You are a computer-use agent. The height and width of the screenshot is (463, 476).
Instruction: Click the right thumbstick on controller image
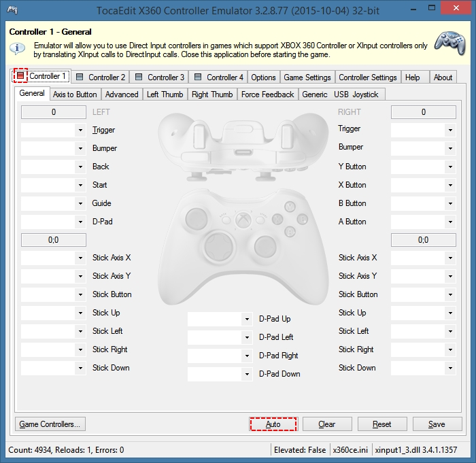click(x=265, y=246)
